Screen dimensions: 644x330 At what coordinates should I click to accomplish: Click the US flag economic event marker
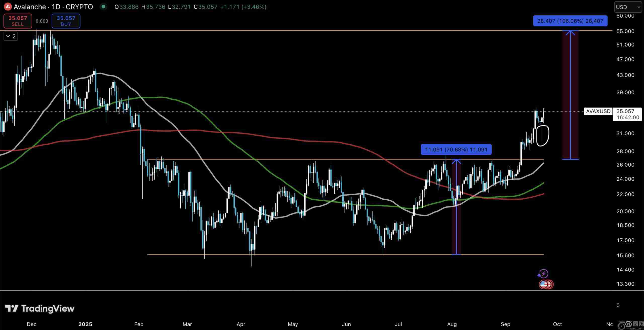pyautogui.click(x=543, y=284)
